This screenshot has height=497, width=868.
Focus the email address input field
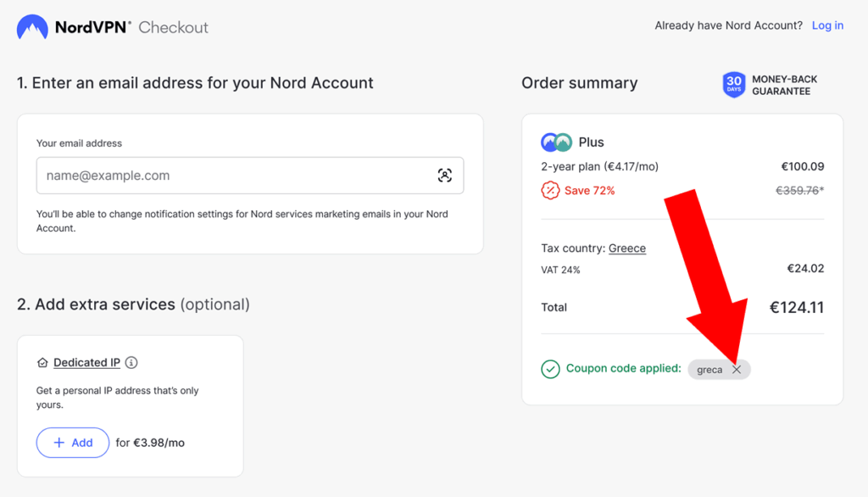tap(250, 176)
